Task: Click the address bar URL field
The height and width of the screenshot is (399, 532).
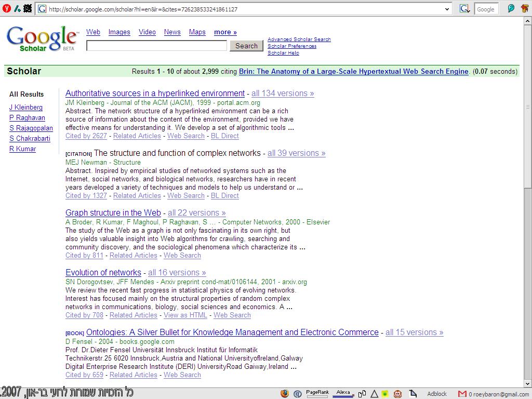Action: click(244, 9)
